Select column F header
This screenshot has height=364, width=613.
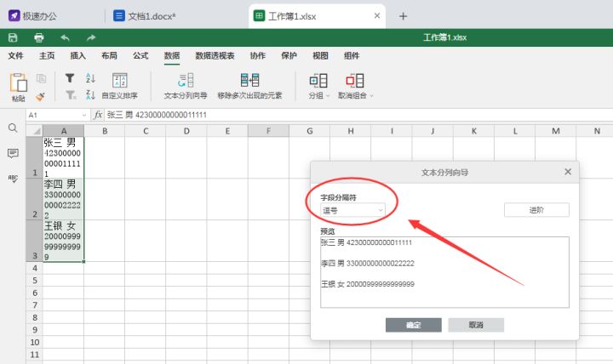click(x=268, y=131)
